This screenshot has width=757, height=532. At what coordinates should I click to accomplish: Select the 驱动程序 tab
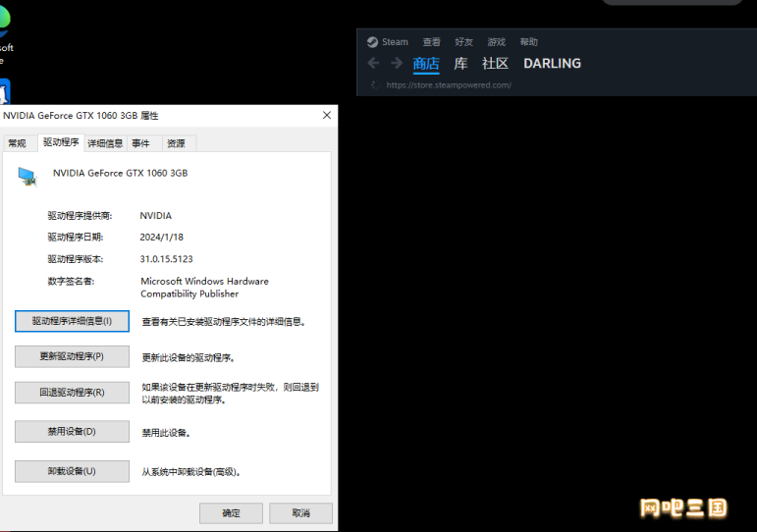point(61,142)
